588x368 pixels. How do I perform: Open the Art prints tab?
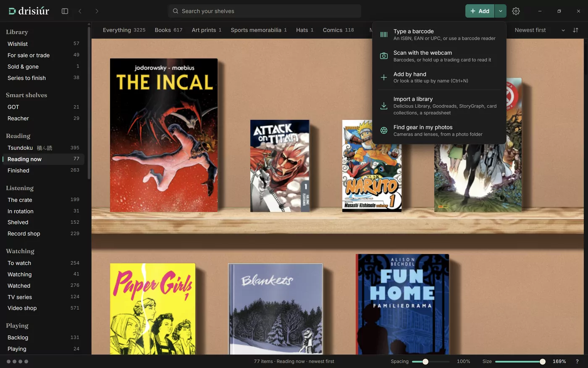(x=207, y=30)
